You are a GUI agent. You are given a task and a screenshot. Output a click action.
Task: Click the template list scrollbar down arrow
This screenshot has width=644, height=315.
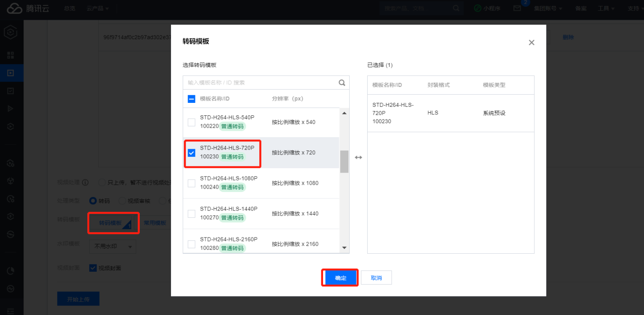[x=344, y=248]
